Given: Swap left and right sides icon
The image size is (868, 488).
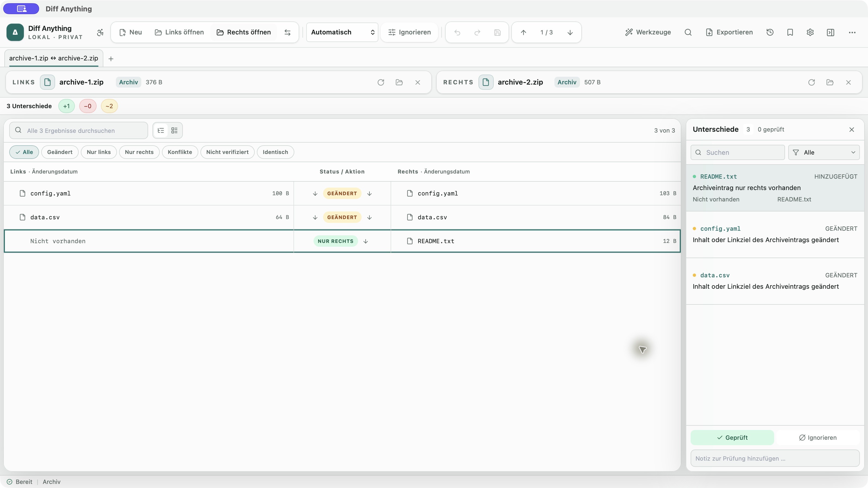Looking at the screenshot, I should (288, 32).
